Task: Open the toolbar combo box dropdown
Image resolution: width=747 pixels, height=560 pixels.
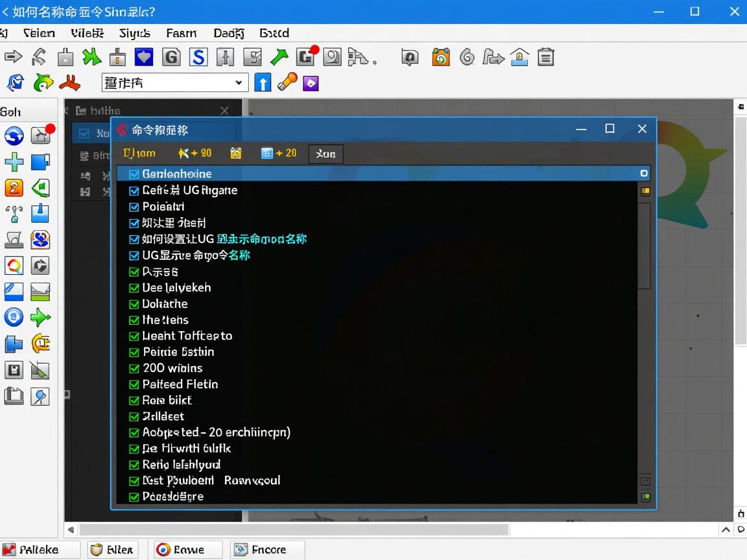Action: pyautogui.click(x=239, y=82)
